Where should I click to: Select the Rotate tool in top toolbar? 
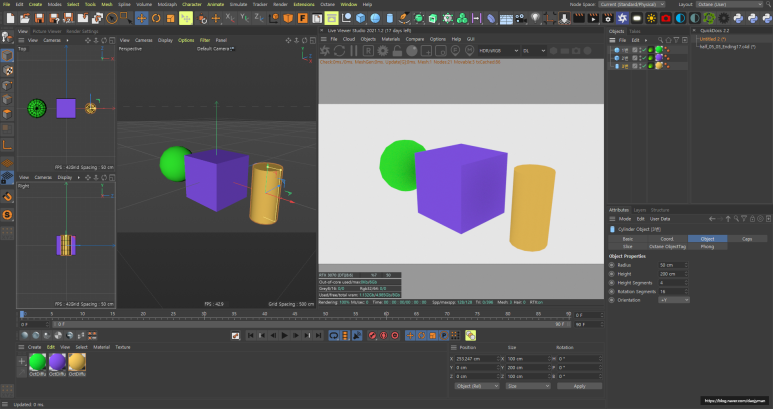coord(156,18)
